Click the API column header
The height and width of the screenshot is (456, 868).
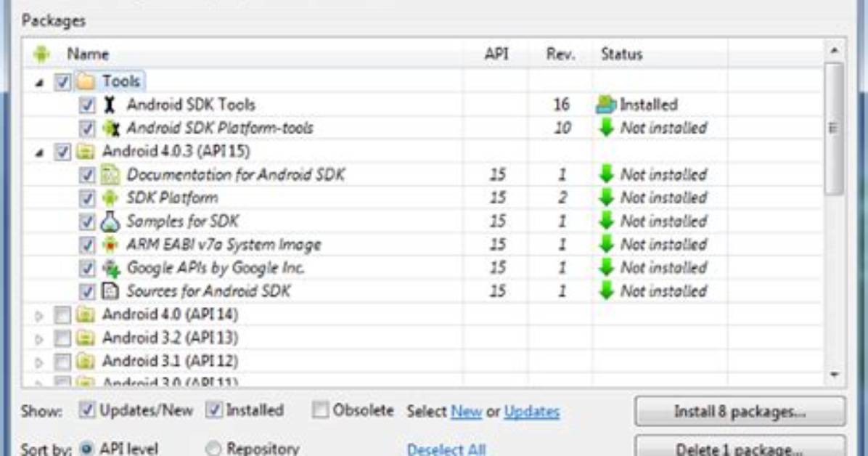point(496,54)
